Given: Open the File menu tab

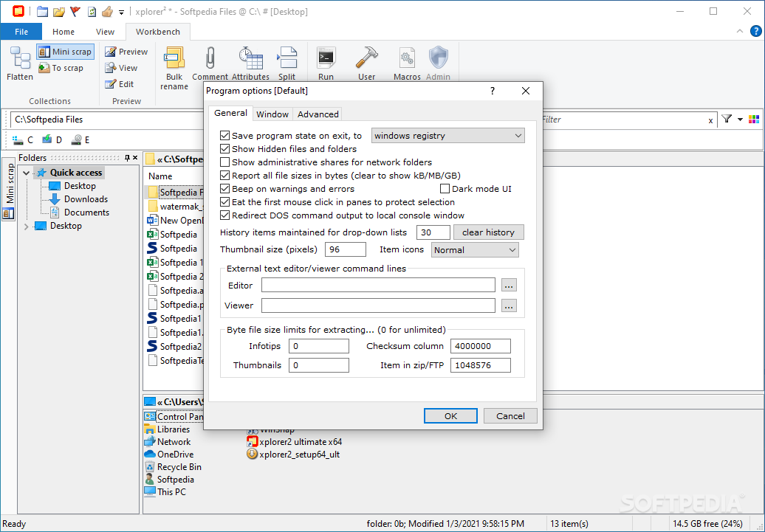Looking at the screenshot, I should tap(21, 32).
